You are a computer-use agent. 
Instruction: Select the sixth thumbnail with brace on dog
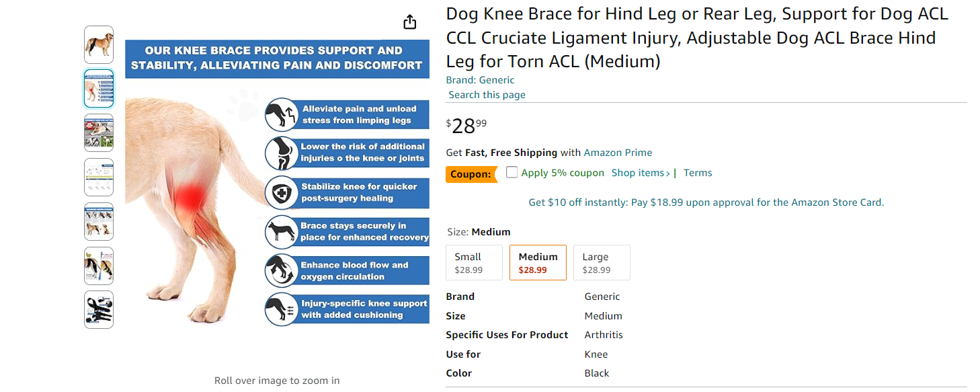coord(99,266)
